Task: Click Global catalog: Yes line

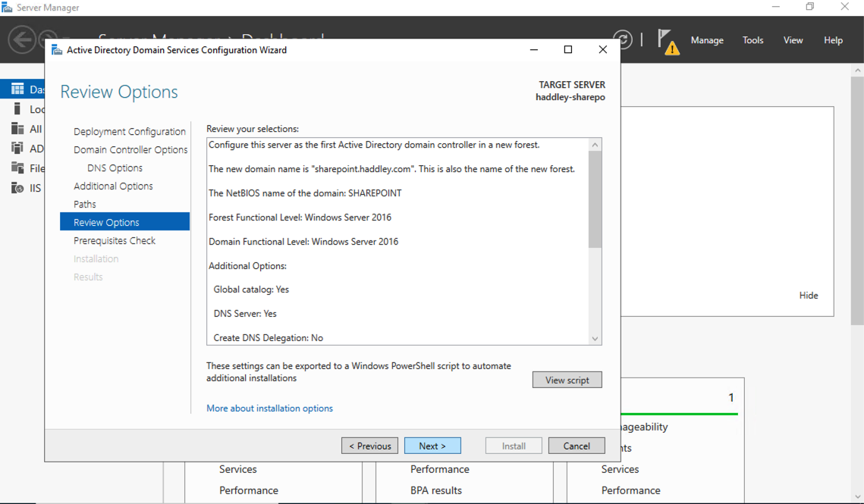Action: [x=251, y=290]
